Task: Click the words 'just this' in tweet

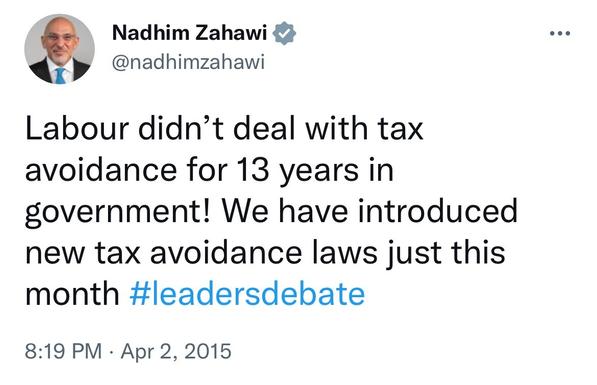Action: 446,253
